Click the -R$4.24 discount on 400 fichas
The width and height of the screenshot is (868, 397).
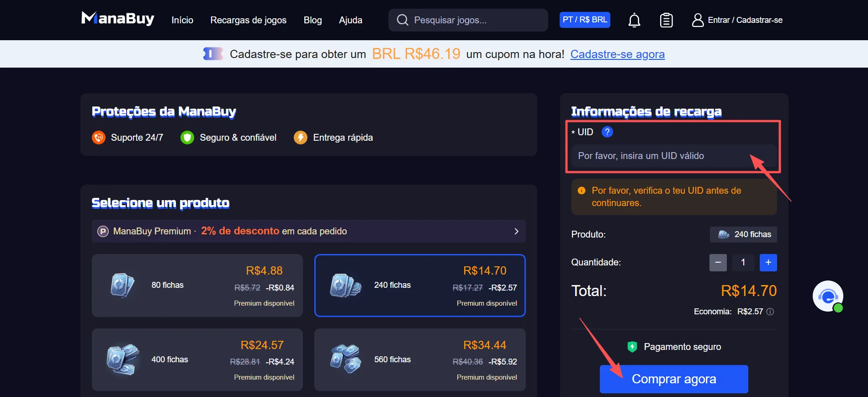click(x=280, y=362)
